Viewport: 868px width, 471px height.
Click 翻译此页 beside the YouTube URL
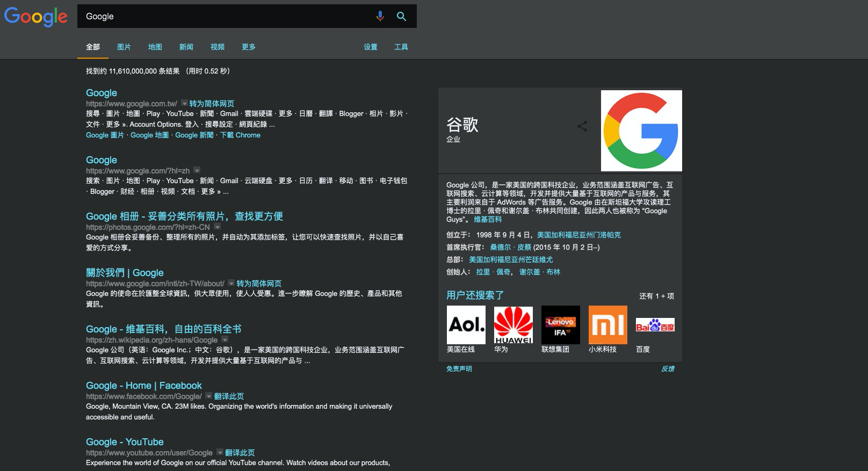click(x=240, y=453)
